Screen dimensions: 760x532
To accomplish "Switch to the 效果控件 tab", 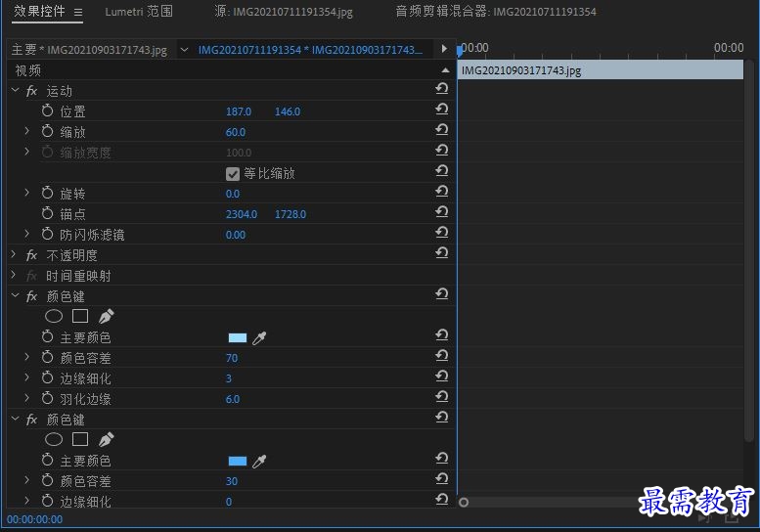I will pyautogui.click(x=39, y=11).
